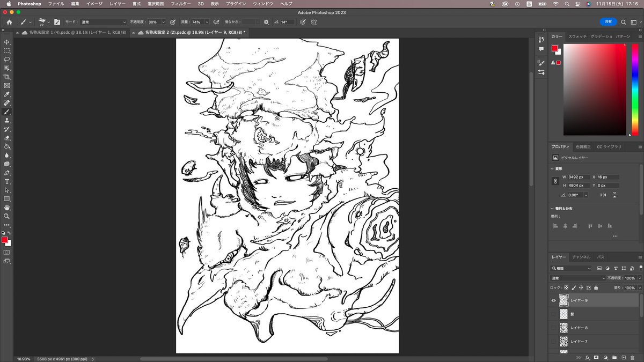The height and width of the screenshot is (362, 644).
Task: Add a layer mask
Action: pyautogui.click(x=596, y=357)
